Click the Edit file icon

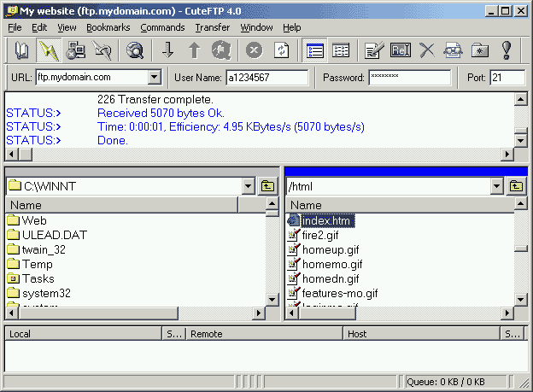tap(374, 50)
